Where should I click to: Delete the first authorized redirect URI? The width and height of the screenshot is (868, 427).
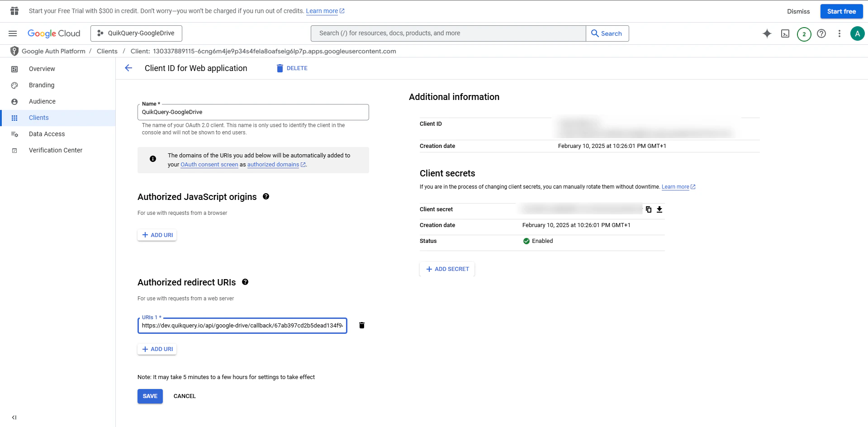click(x=361, y=325)
